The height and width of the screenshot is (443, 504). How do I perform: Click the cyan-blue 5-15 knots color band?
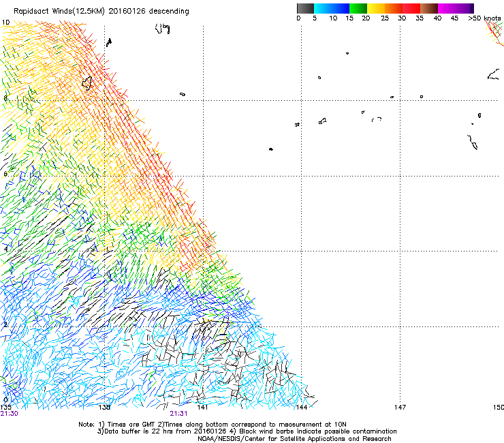[332, 8]
